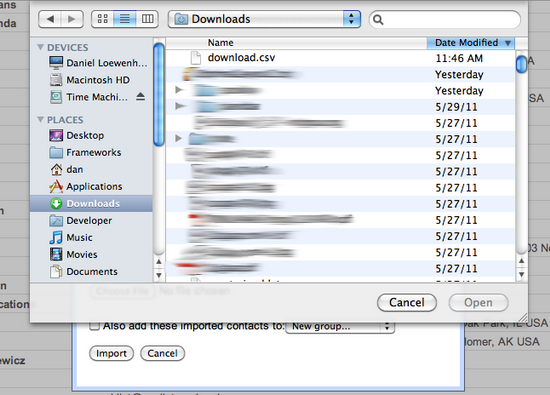
Task: Select the download.csv file icon
Action: (196, 58)
